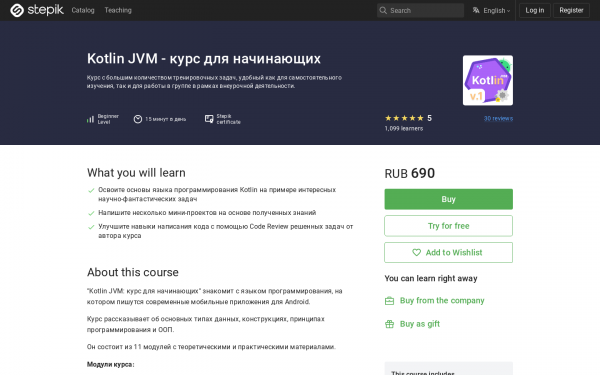Click the Beginner Level bars icon
The width and height of the screenshot is (600, 375).
90,119
